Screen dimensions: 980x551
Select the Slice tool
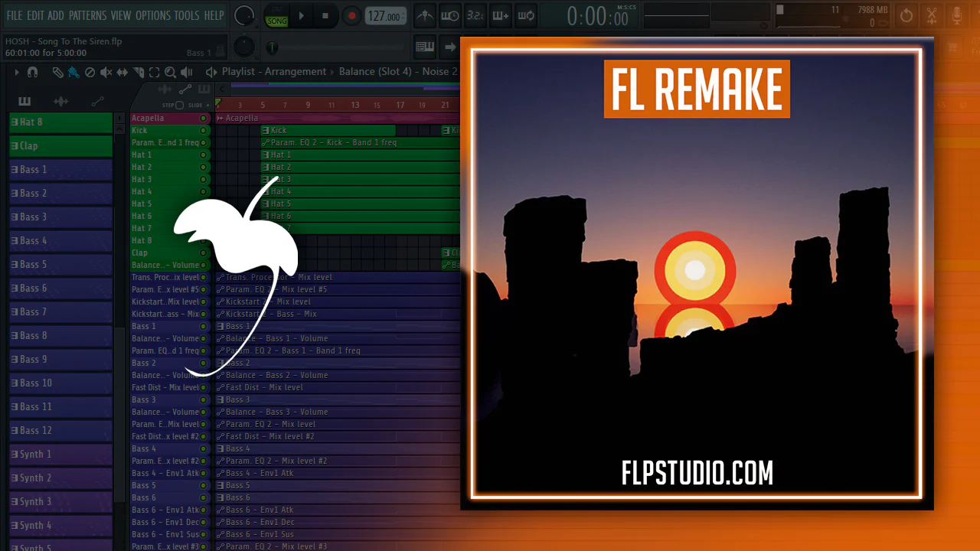(139, 72)
